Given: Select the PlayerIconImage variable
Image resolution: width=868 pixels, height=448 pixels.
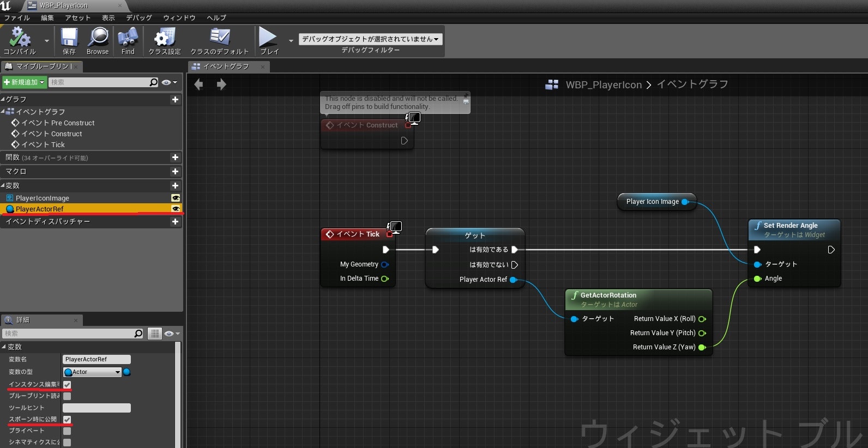Looking at the screenshot, I should click(x=43, y=198).
